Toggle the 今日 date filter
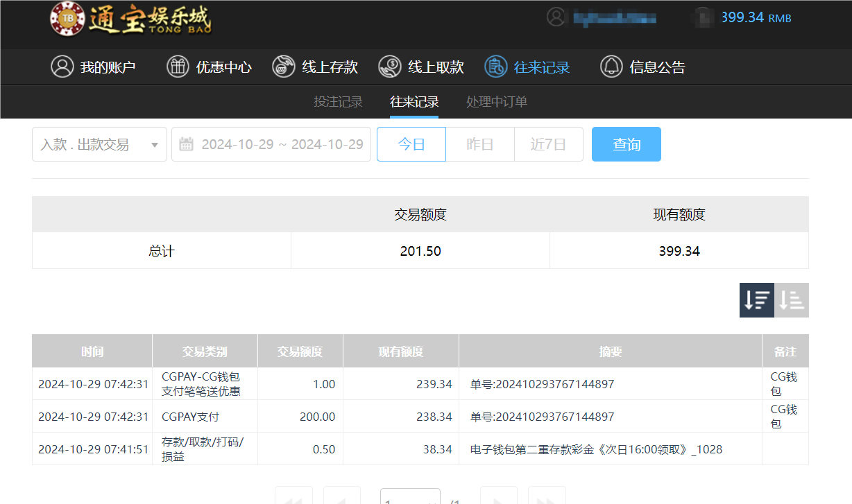852x504 pixels. [411, 144]
